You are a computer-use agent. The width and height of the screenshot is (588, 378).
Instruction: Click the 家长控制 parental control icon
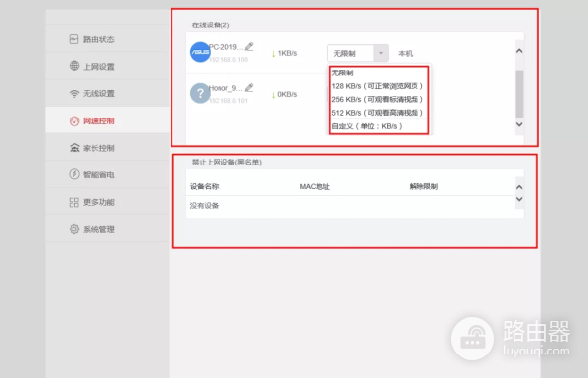74,148
